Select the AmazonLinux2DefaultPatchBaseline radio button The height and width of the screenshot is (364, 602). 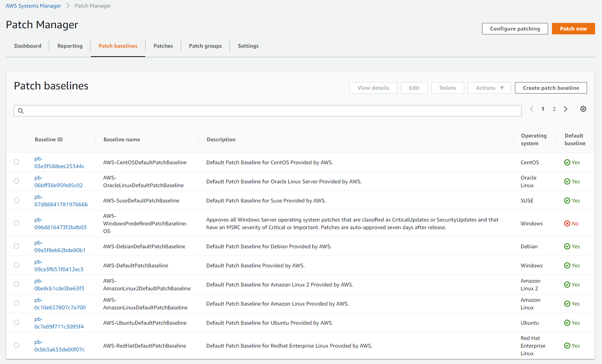pyautogui.click(x=16, y=284)
